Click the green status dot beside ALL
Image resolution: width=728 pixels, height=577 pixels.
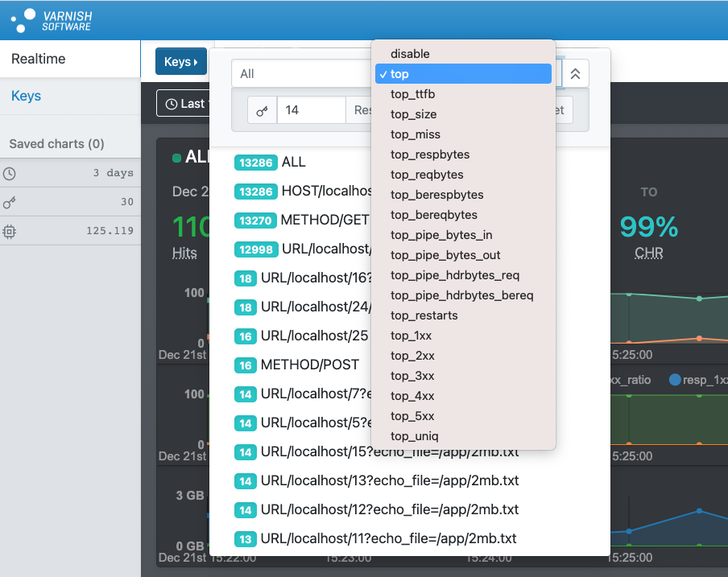point(176,158)
